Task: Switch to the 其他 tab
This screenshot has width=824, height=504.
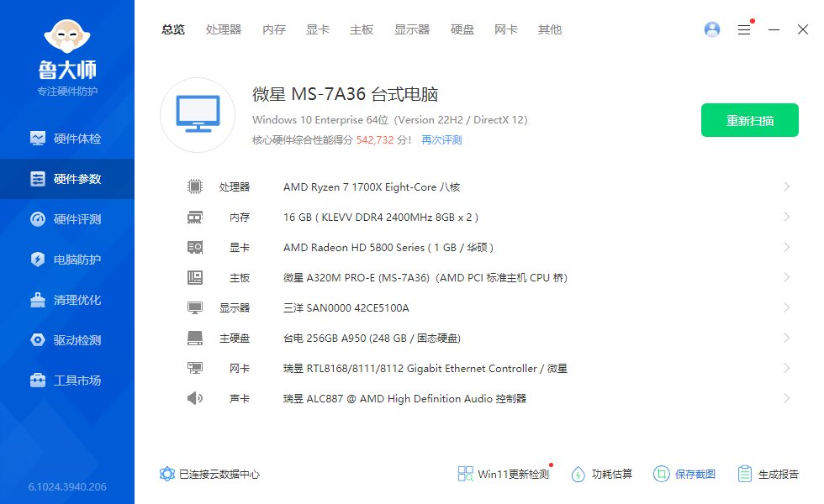Action: (x=550, y=30)
